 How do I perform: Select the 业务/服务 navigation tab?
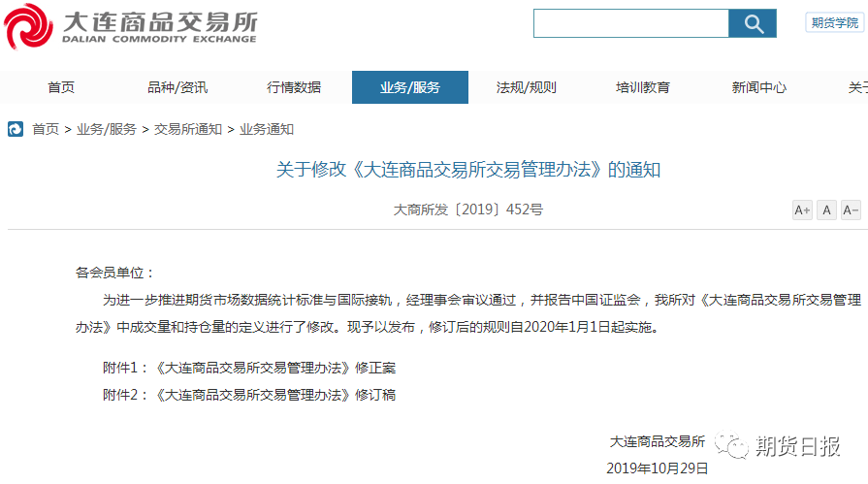coord(410,87)
